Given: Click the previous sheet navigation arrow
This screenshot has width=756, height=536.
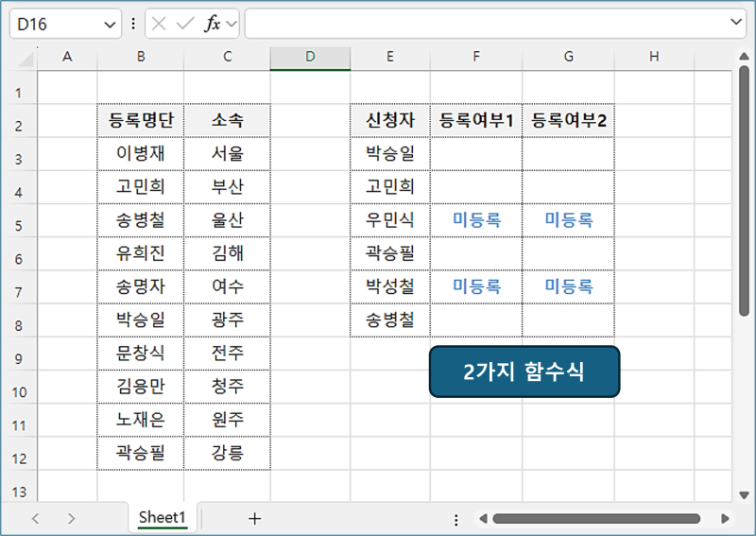Looking at the screenshot, I should [36, 518].
